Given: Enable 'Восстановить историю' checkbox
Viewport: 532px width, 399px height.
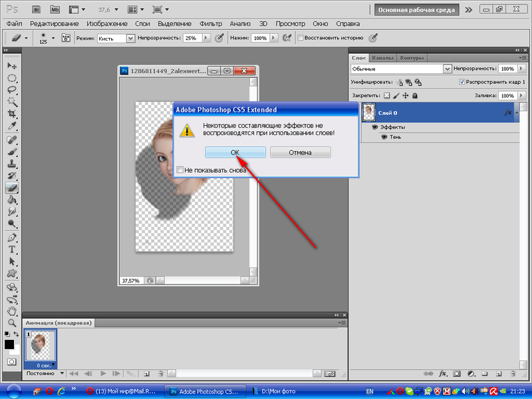Looking at the screenshot, I should click(301, 38).
